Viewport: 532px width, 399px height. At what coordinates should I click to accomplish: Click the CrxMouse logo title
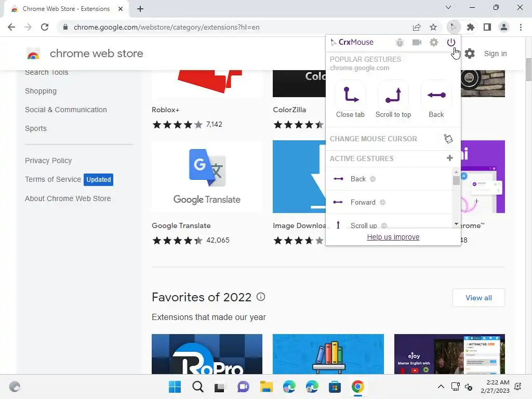pyautogui.click(x=352, y=42)
